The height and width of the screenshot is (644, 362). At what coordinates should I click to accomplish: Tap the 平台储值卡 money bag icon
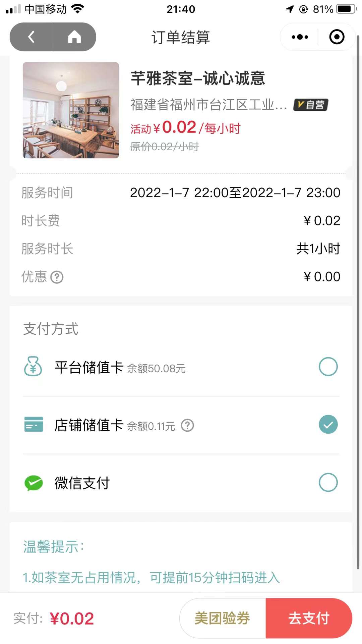click(x=33, y=367)
